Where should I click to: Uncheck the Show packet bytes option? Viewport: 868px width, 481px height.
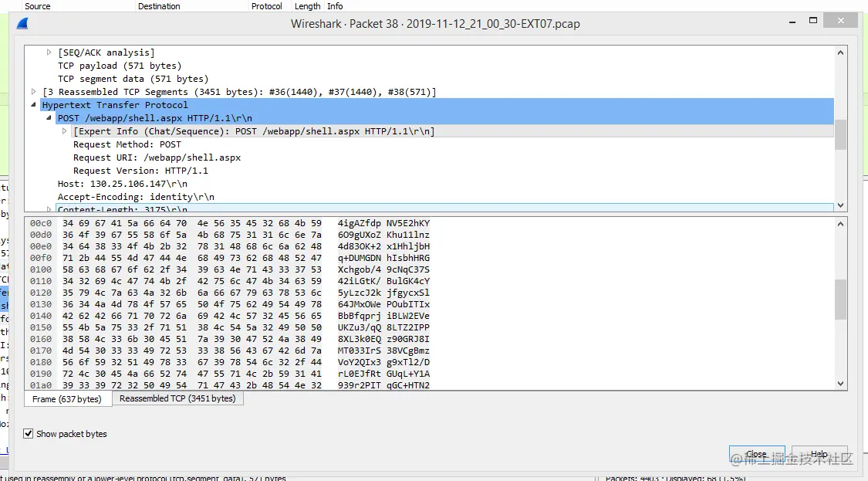click(x=29, y=433)
